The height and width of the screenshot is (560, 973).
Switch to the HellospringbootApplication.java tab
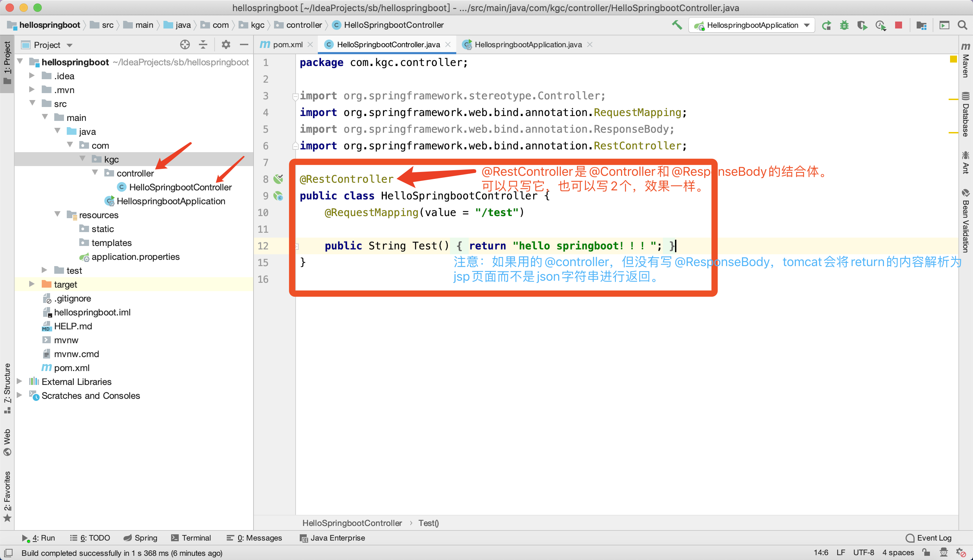point(529,44)
